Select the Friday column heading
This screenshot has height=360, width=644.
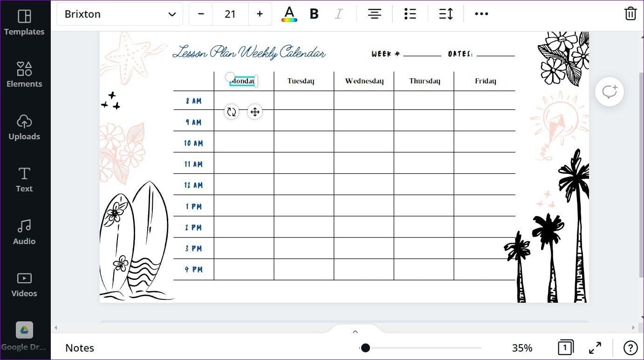point(486,81)
